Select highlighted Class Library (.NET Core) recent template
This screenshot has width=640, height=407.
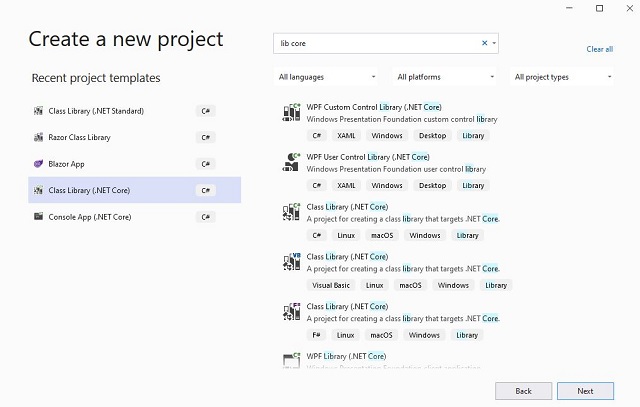click(x=134, y=190)
